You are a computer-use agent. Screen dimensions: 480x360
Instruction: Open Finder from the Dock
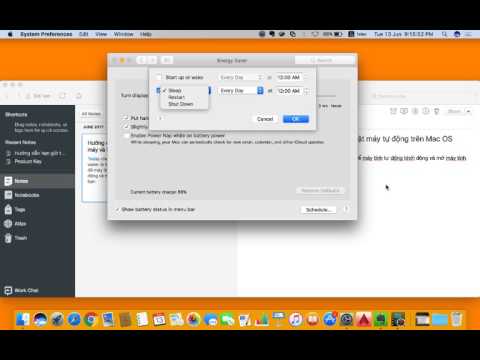[x=23, y=320]
